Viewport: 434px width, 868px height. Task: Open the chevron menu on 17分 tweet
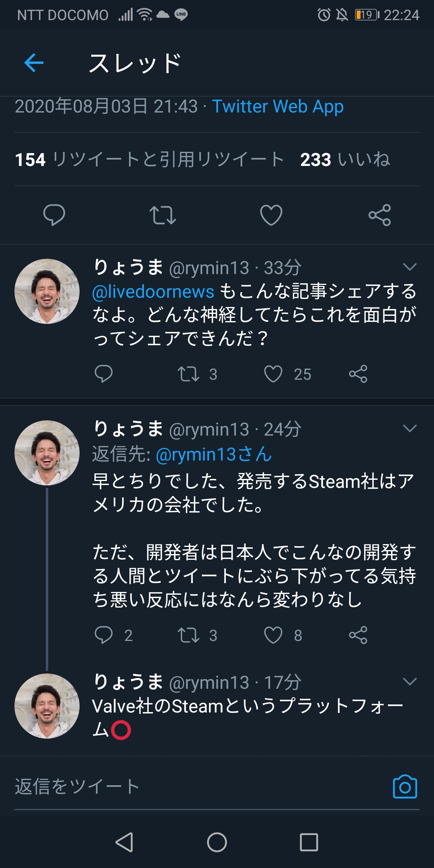(409, 682)
